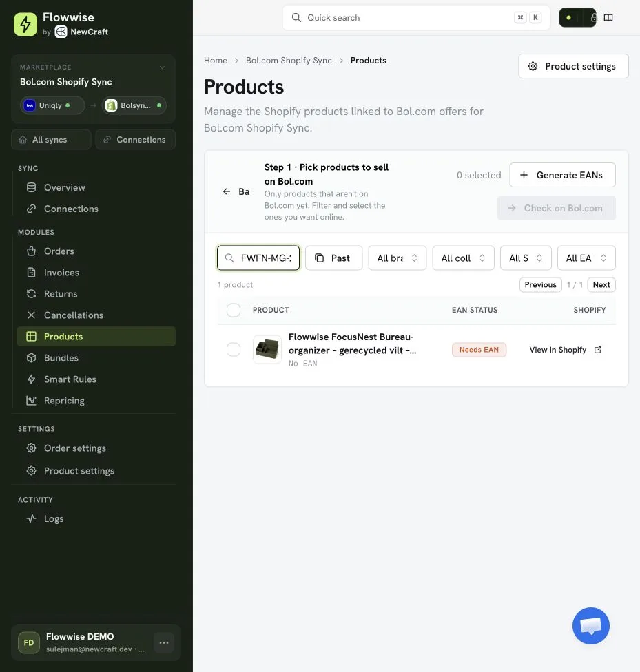Click the Invoices document icon
Image resolution: width=640 pixels, height=672 pixels.
pos(31,273)
